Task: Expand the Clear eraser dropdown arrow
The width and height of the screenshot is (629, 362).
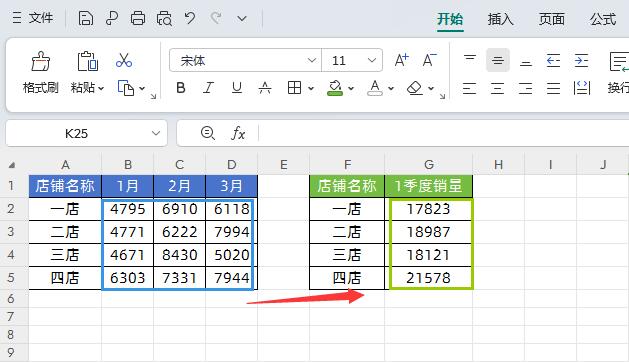Action: click(x=431, y=88)
